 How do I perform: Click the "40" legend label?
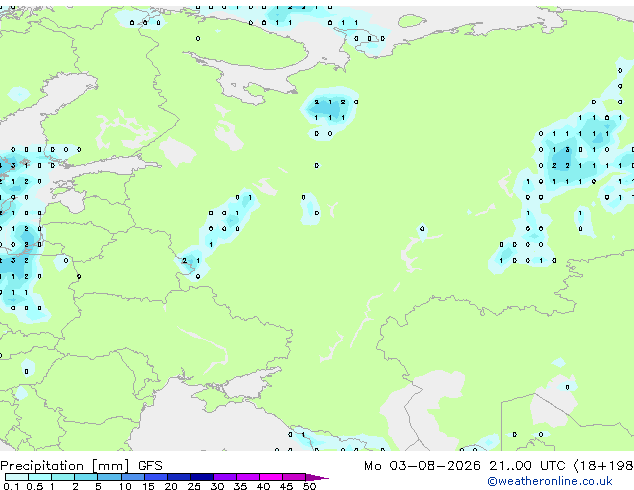263,486
